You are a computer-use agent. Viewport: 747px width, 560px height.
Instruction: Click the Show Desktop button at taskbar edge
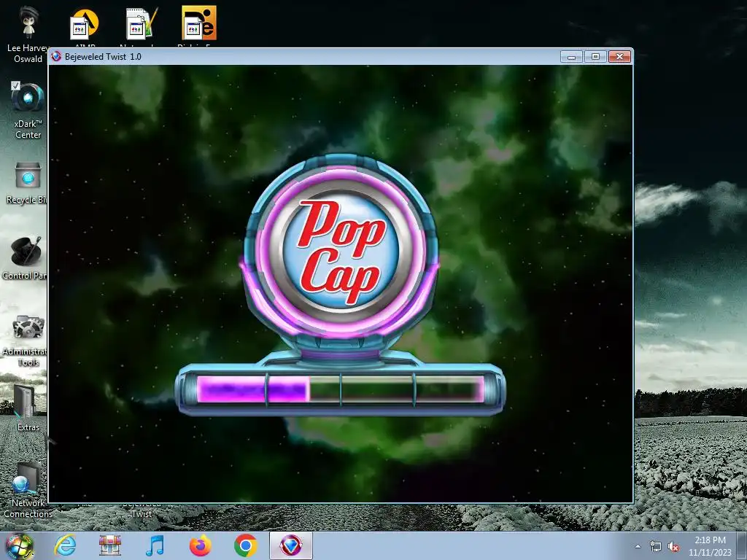[742, 546]
